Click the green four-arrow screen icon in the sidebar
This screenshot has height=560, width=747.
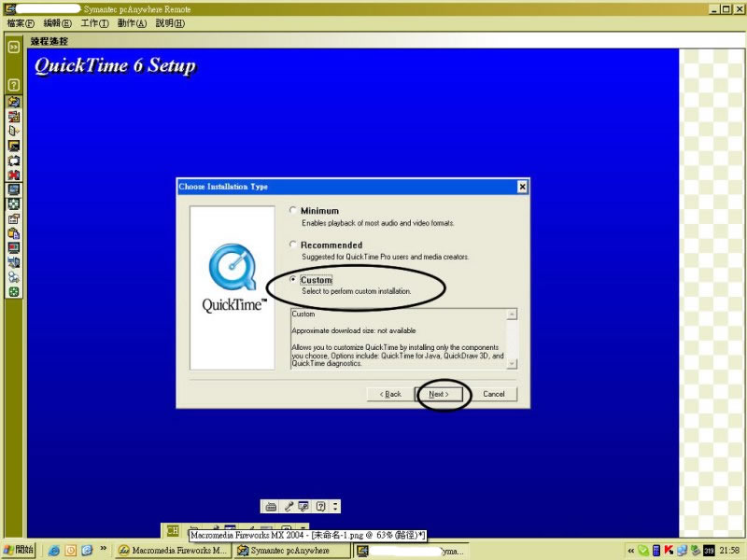14,204
